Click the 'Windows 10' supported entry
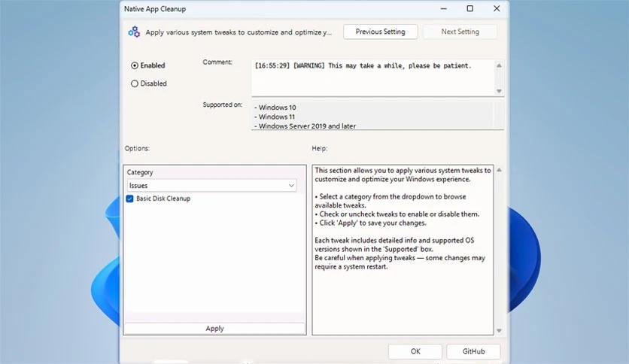Viewport: 629px width, 364px height. point(275,108)
